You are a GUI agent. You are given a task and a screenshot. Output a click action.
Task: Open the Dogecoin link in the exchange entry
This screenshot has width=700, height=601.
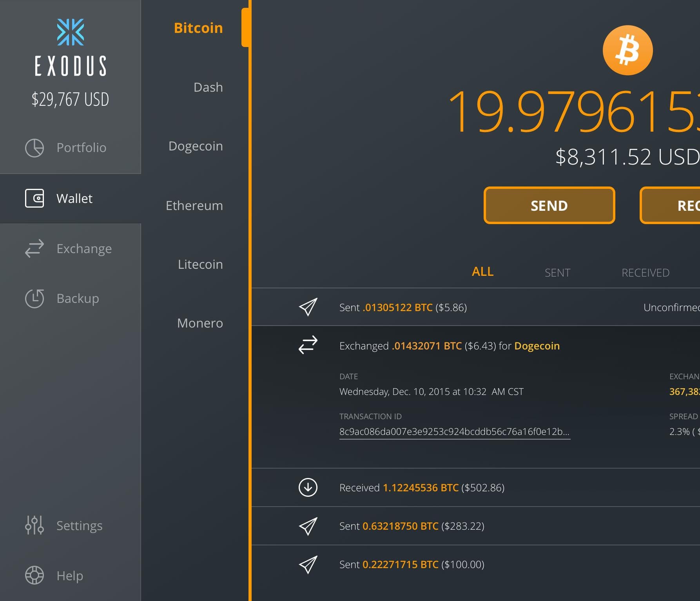pos(537,346)
